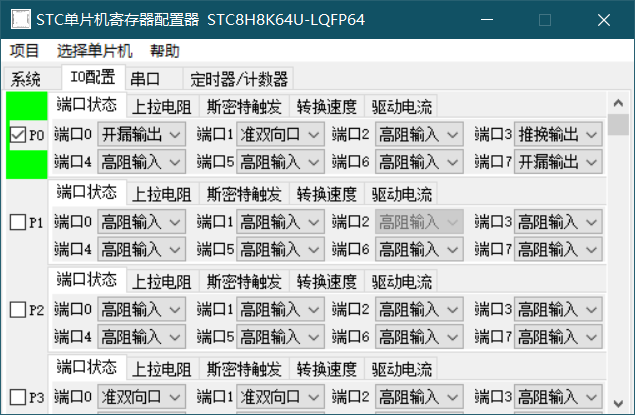Open P2 端口6 mode dropdown

(x=419, y=337)
